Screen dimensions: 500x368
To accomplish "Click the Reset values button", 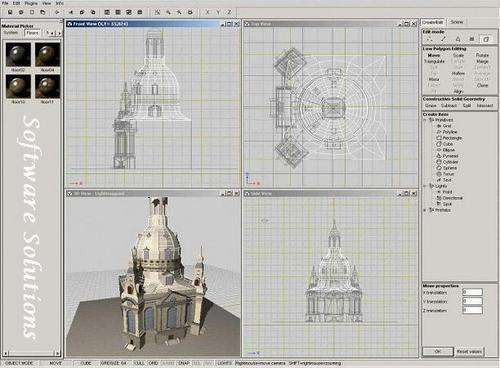I will point(469,352).
